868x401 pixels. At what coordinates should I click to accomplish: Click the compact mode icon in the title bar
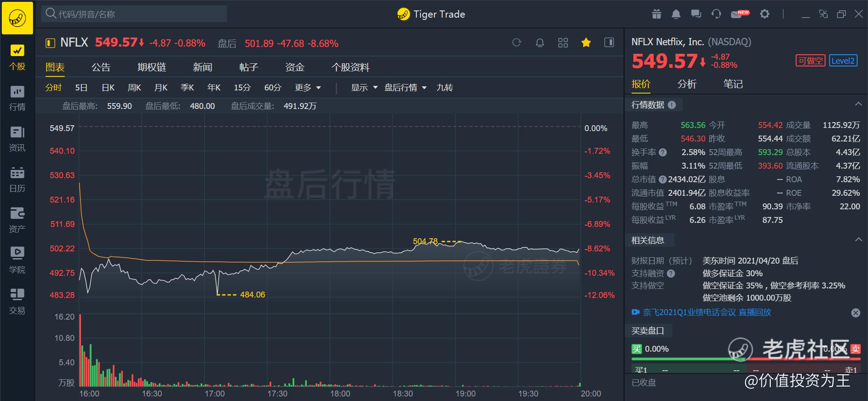pos(823,14)
